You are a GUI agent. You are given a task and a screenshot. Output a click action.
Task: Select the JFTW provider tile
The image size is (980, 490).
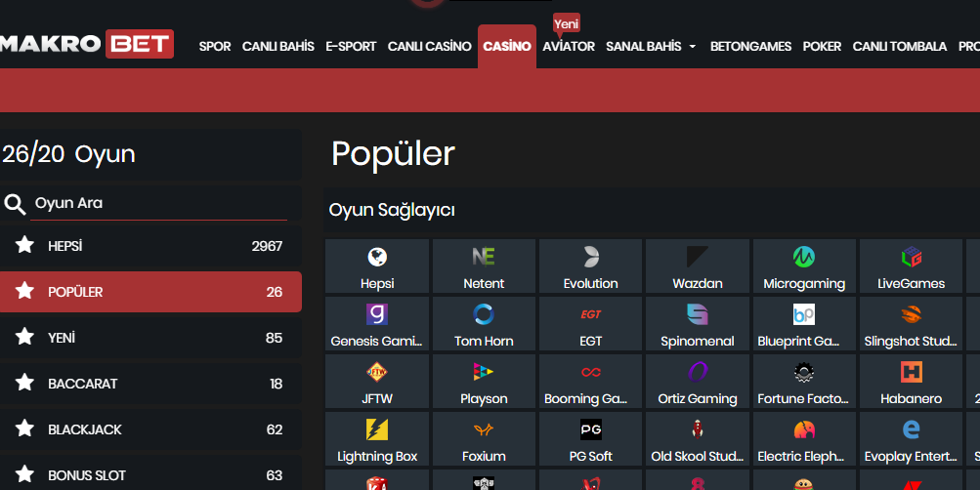point(377,382)
